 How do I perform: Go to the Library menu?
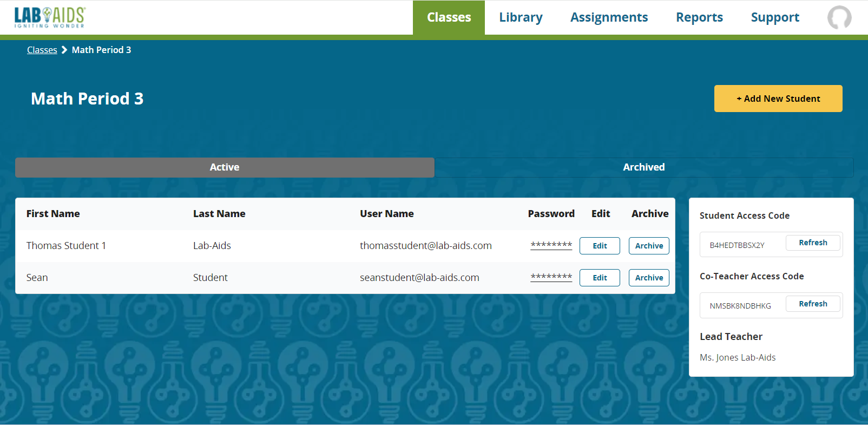pyautogui.click(x=521, y=17)
